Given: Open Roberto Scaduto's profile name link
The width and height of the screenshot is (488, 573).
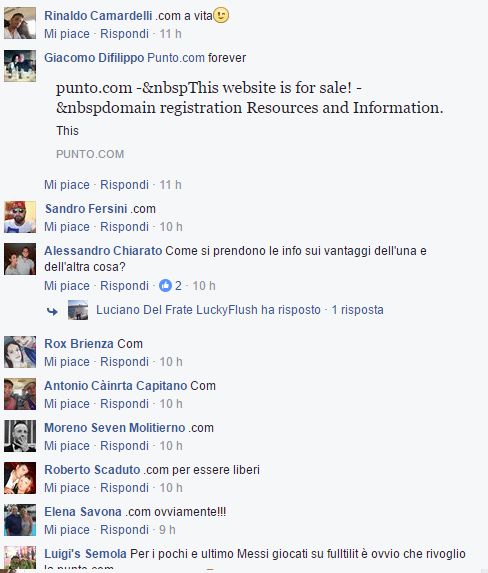Looking at the screenshot, I should (x=92, y=470).
